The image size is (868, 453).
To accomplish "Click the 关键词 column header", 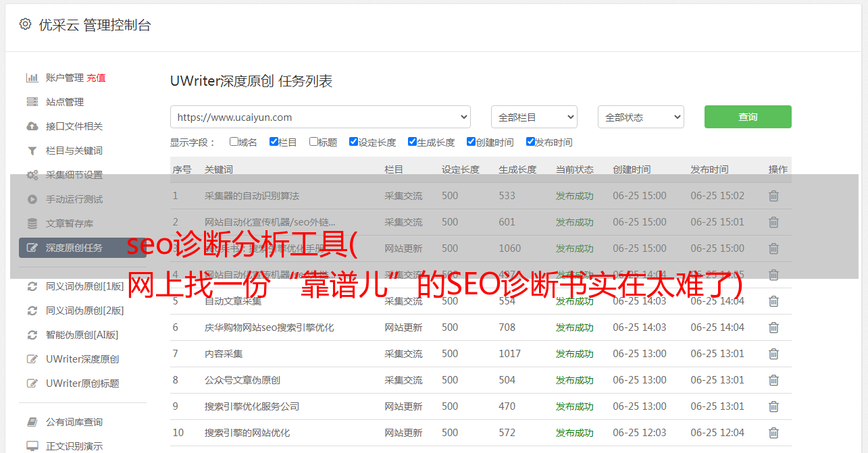I will click(219, 169).
